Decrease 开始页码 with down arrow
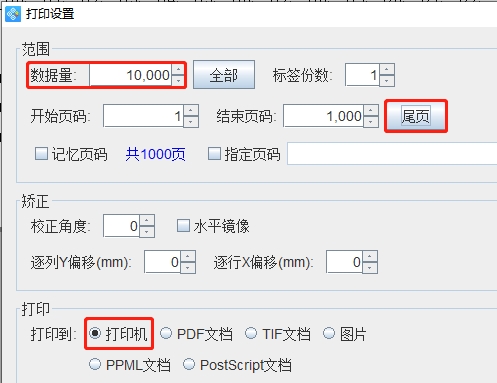Image resolution: width=497 pixels, height=383 pixels. point(191,122)
